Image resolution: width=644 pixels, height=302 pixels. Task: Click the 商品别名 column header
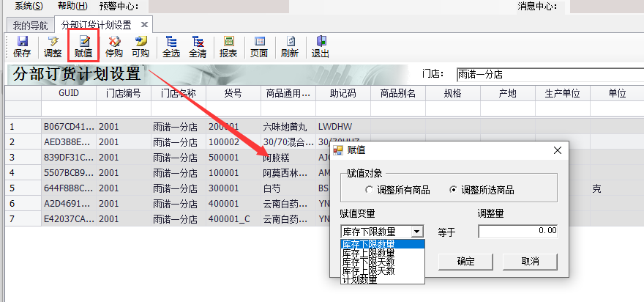coord(398,93)
